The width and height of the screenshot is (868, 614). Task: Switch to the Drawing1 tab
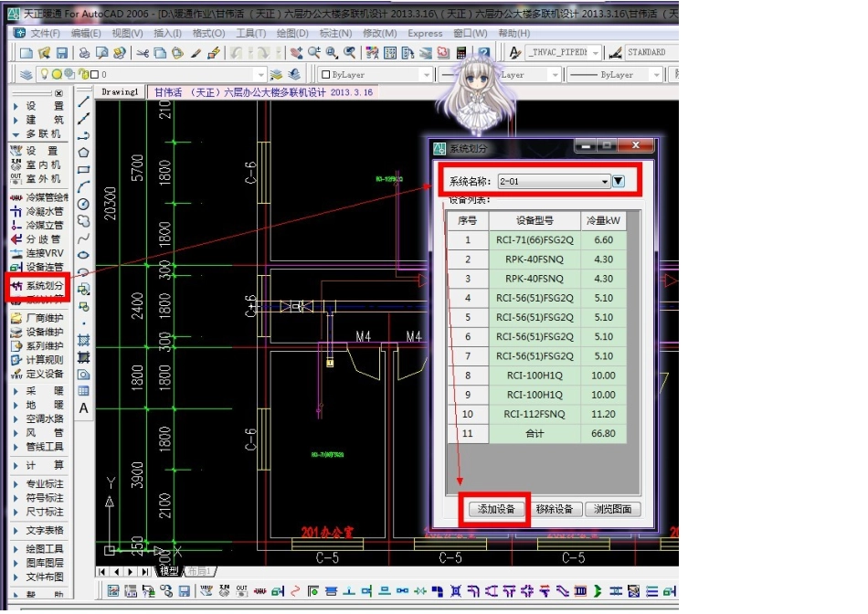(120, 92)
